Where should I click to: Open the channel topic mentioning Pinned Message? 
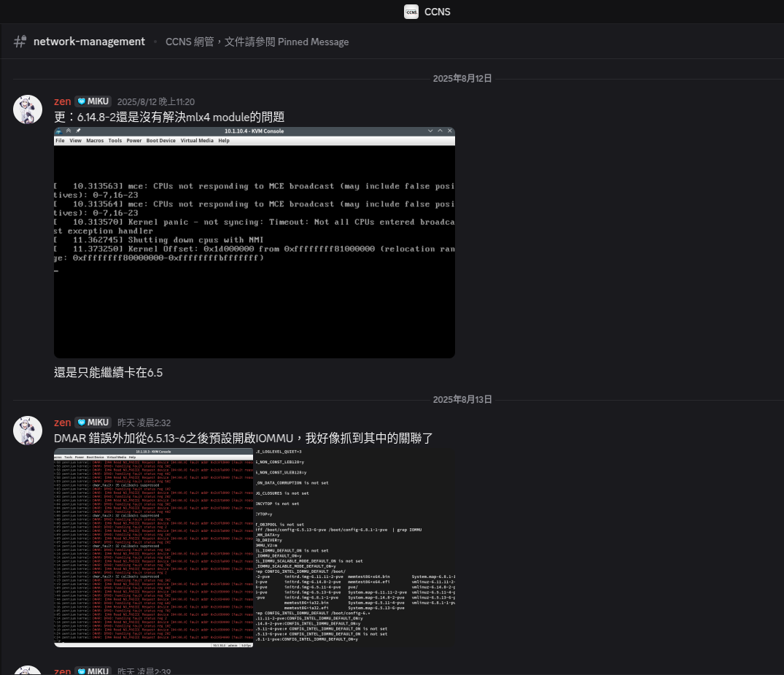tap(257, 42)
